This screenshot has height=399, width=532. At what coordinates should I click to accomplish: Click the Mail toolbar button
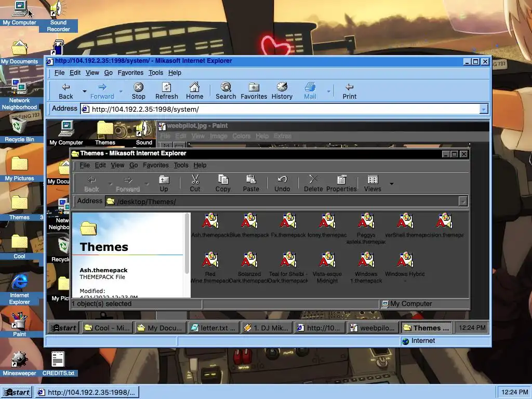[310, 91]
